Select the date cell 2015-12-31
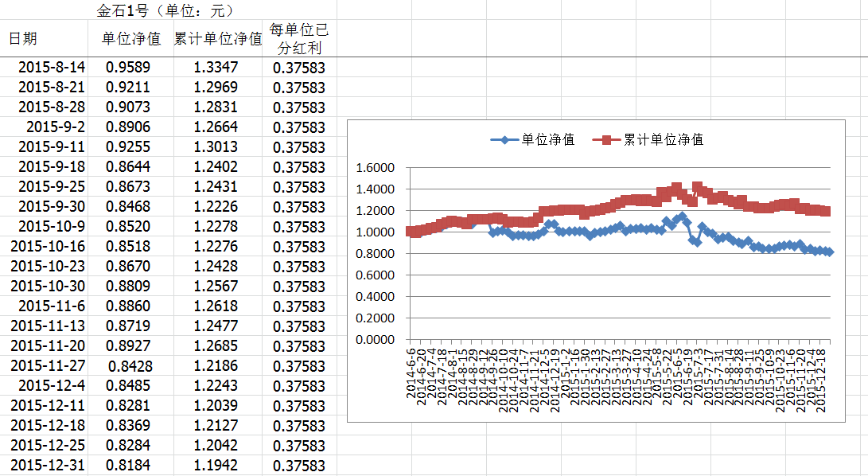This screenshot has height=476, width=868. (48, 466)
